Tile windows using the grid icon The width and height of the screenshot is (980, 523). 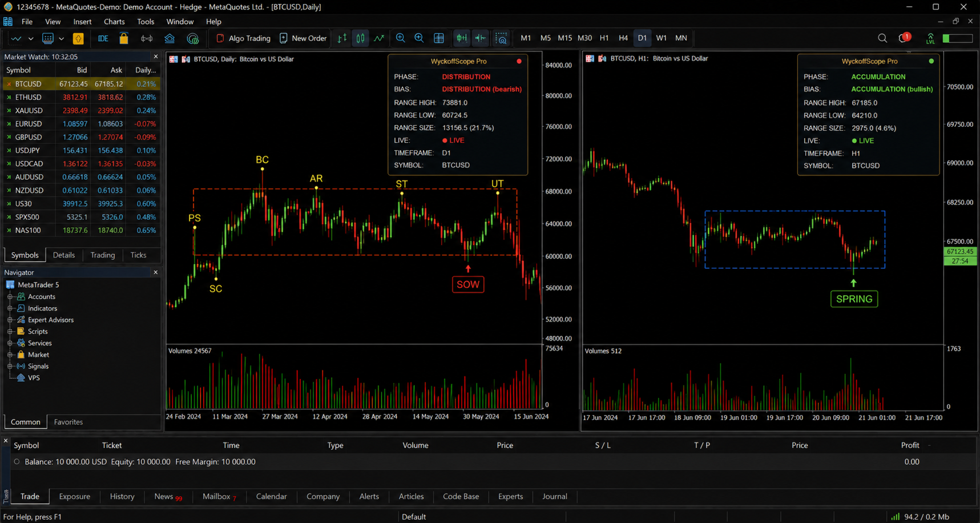439,38
